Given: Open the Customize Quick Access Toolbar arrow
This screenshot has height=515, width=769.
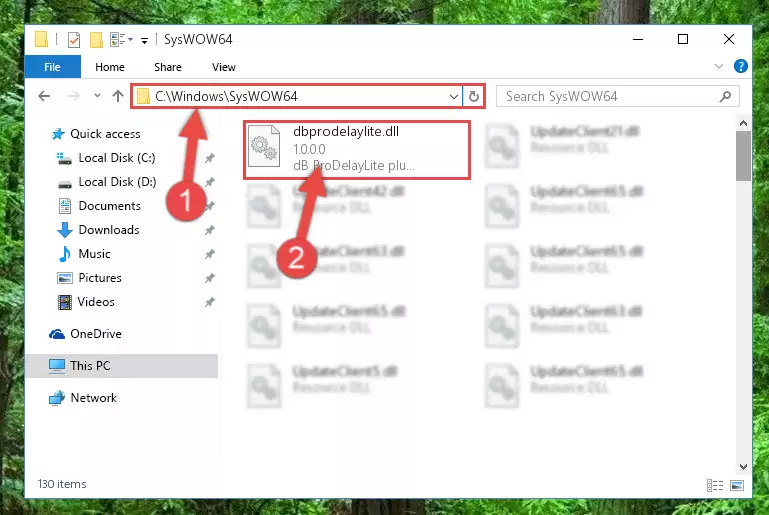Looking at the screenshot, I should (144, 41).
